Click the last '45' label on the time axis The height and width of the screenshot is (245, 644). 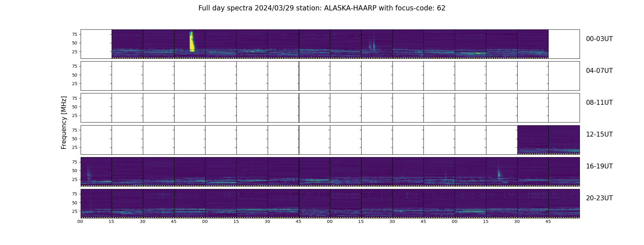[548, 221]
